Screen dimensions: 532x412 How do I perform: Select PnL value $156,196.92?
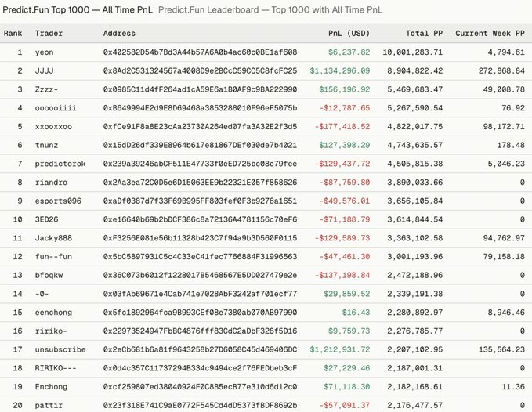click(x=345, y=89)
